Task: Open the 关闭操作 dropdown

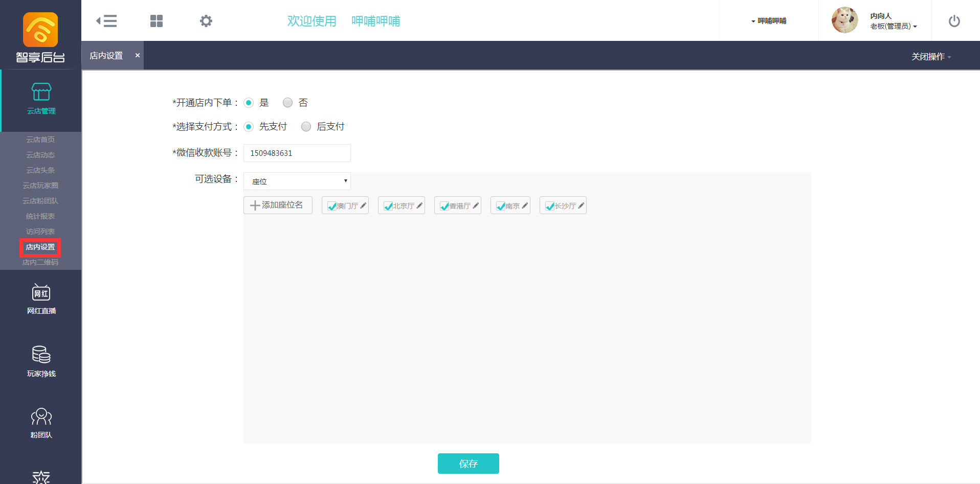Action: pos(931,57)
